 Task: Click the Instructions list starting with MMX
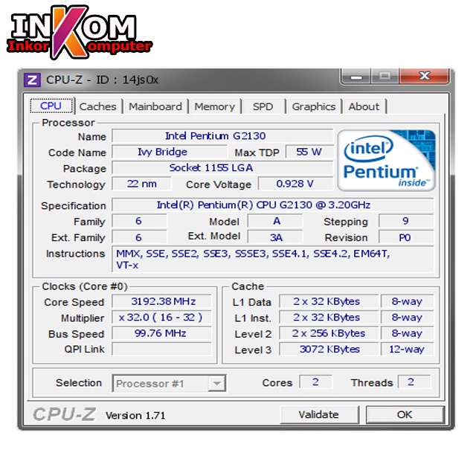coord(273,260)
